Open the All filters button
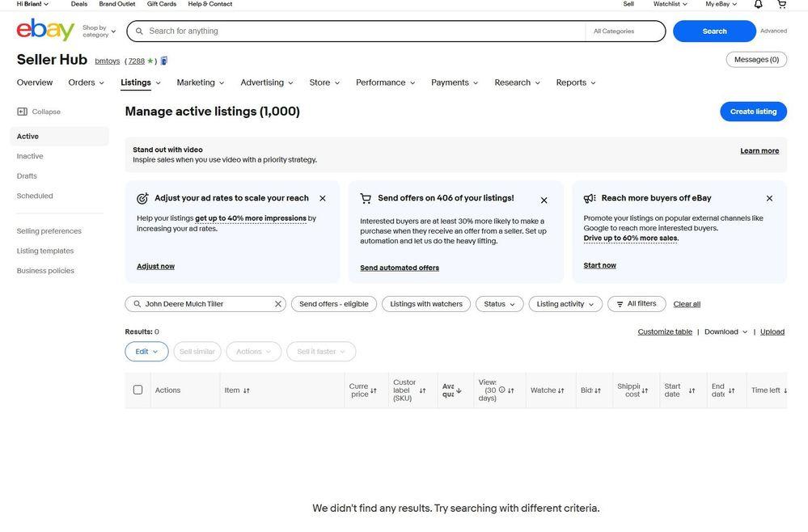This screenshot has width=808, height=532. 637,304
